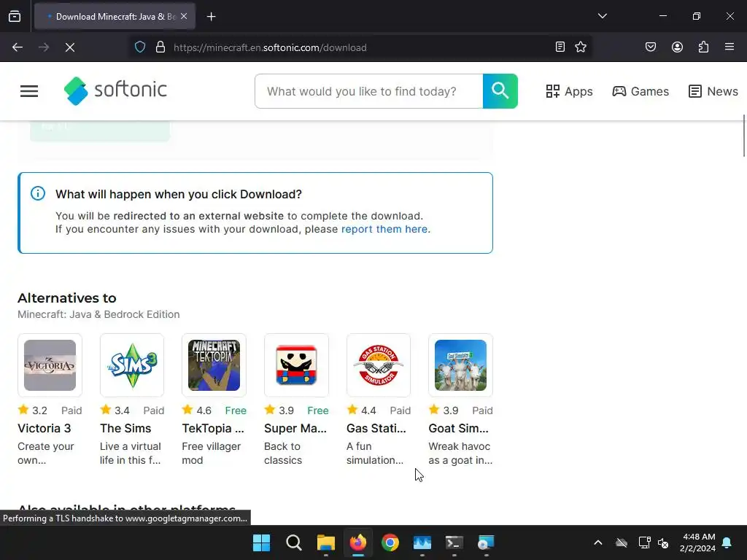Click the 'Victoria 3' title

tap(44, 428)
